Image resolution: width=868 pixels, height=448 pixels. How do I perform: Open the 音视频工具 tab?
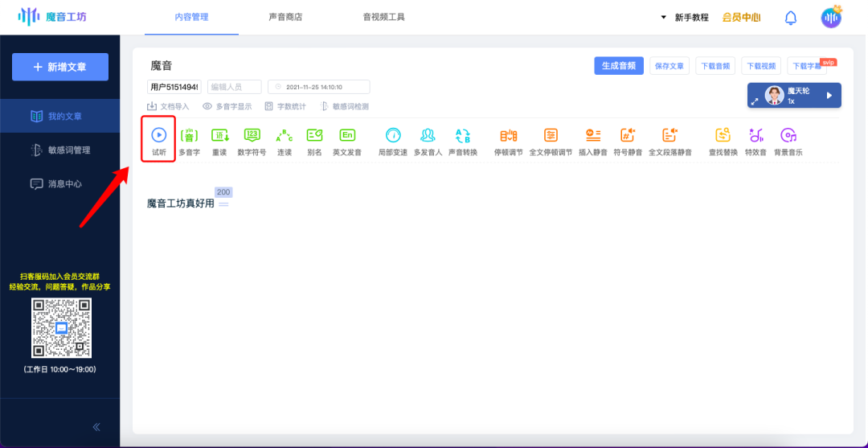[383, 17]
